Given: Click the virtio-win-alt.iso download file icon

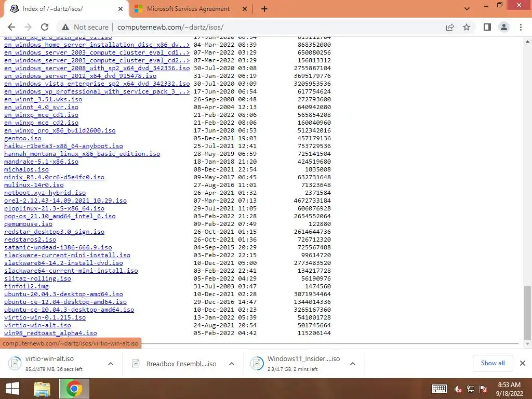Looking at the screenshot, I should pos(15,363).
